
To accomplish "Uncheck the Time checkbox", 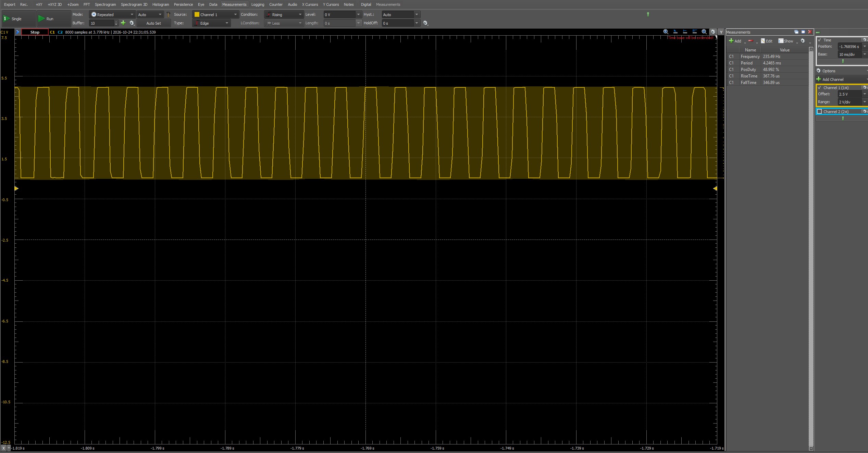I will pyautogui.click(x=819, y=40).
